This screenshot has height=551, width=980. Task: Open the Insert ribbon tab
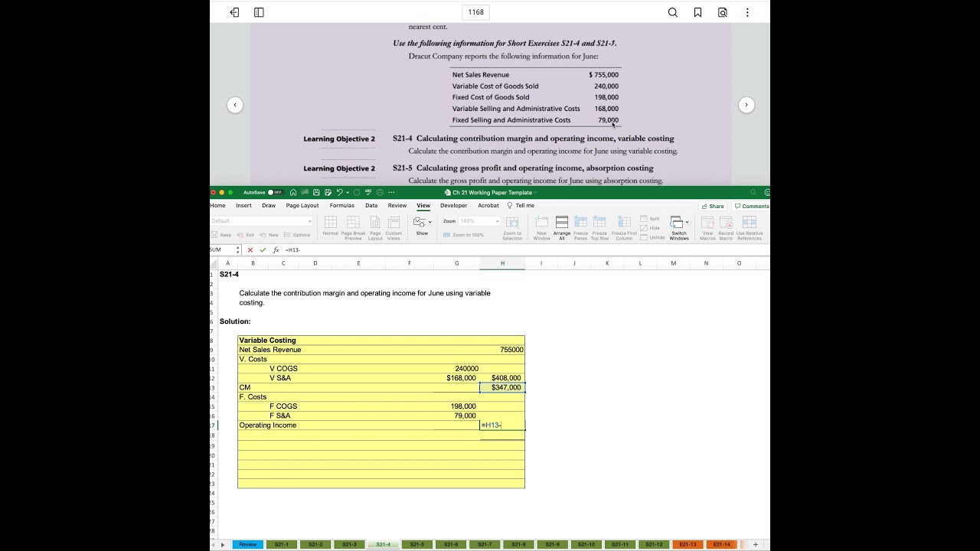(243, 205)
